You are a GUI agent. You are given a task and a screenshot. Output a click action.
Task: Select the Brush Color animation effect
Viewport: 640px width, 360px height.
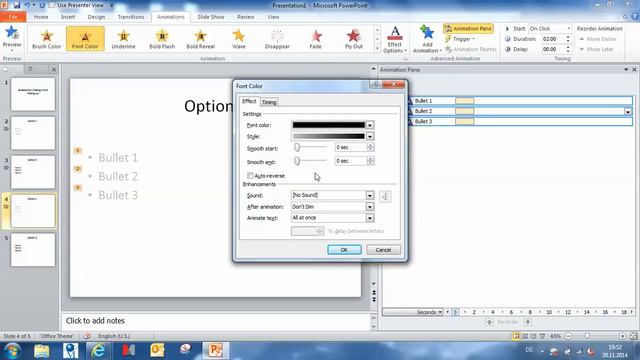[x=47, y=39]
